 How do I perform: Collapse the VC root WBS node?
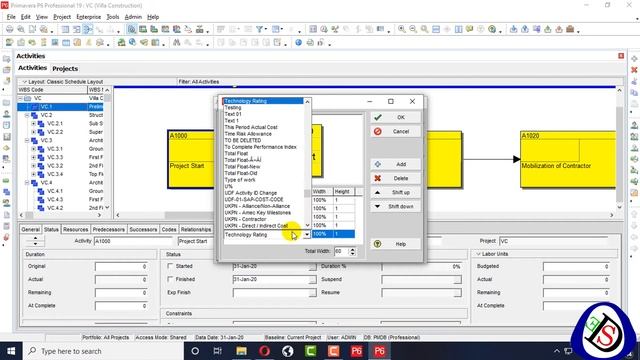pyautogui.click(x=20, y=98)
